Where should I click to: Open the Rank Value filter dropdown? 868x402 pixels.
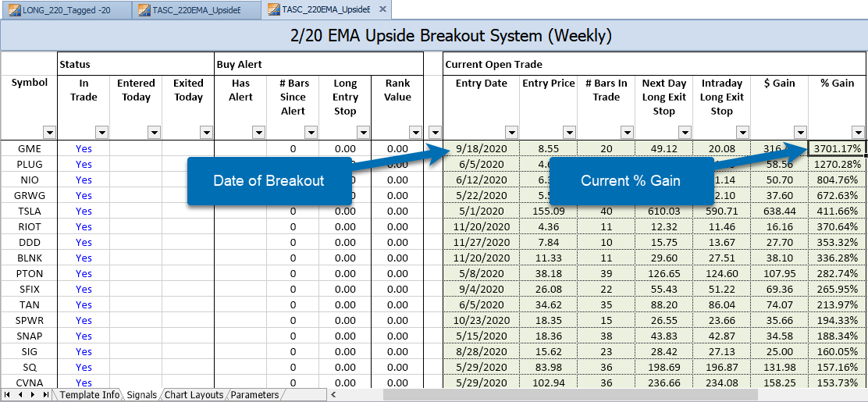pyautogui.click(x=415, y=133)
